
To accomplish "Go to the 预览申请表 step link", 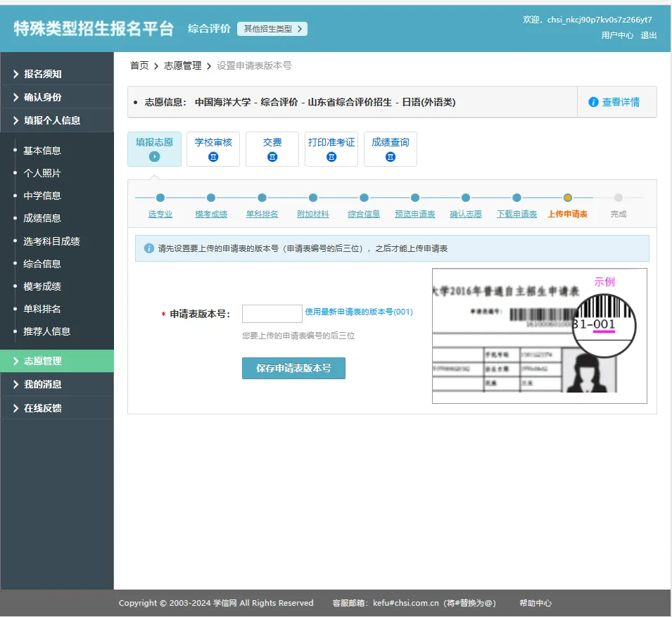I will coord(415,214).
